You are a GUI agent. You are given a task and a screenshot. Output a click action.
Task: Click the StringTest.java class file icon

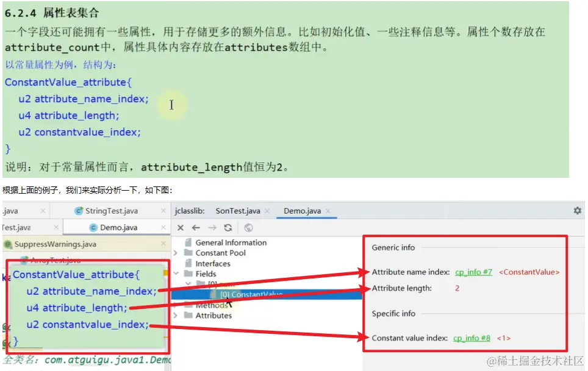pos(79,211)
